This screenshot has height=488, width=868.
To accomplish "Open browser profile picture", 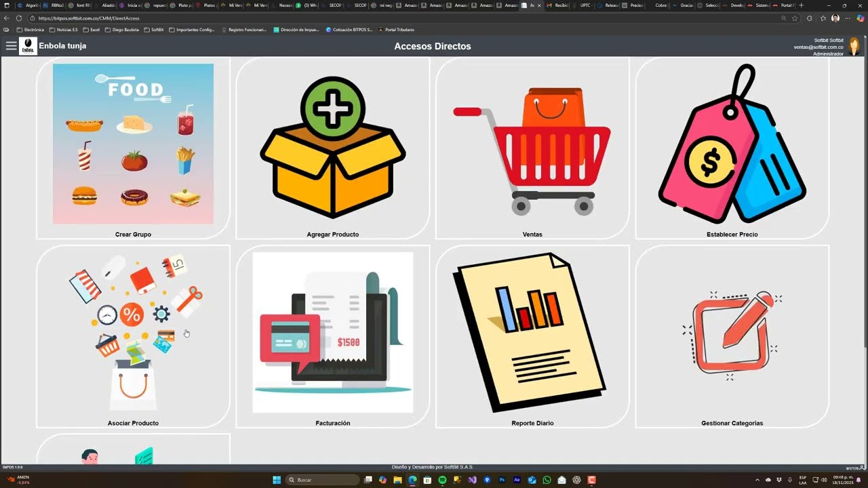I will coord(835,18).
